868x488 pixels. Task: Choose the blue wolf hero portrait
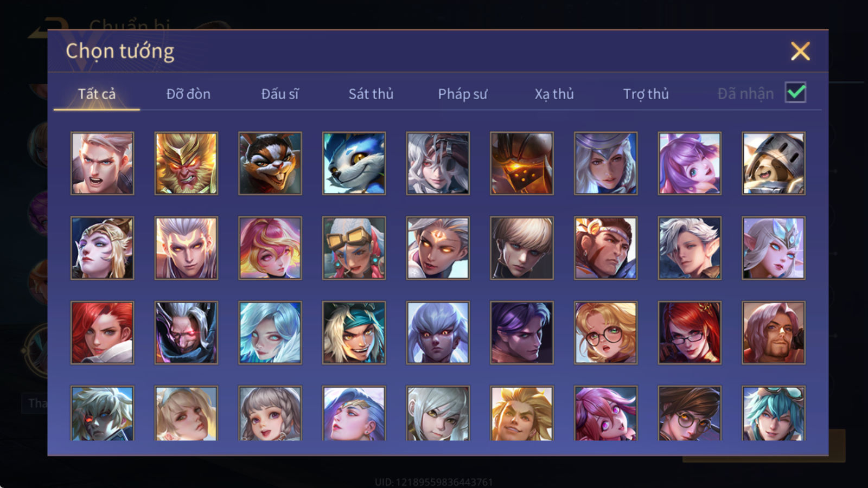point(354,163)
